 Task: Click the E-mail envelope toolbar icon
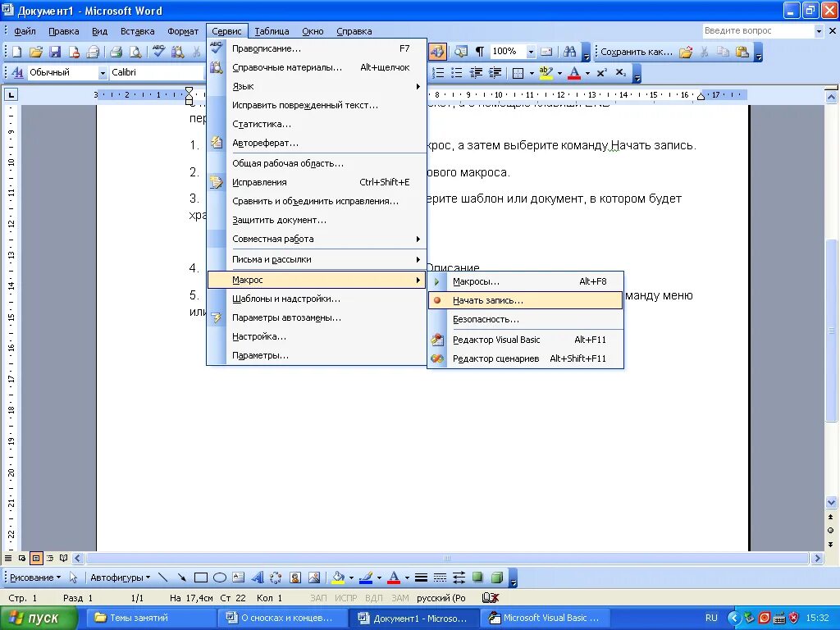coord(93,52)
